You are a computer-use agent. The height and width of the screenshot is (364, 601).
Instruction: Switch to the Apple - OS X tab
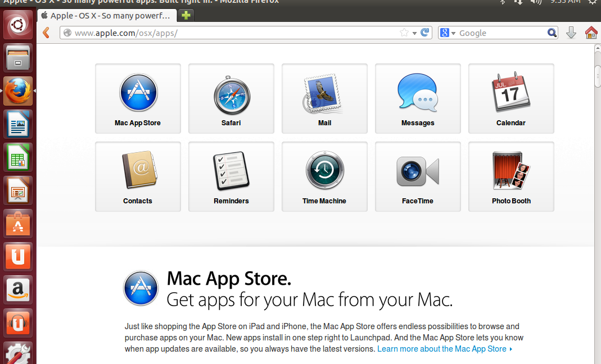[107, 16]
